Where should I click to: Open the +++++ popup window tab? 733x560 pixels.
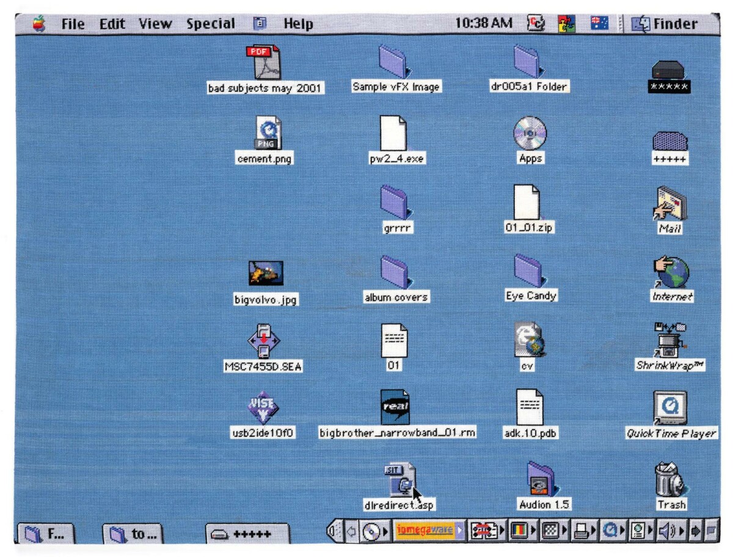pyautogui.click(x=247, y=534)
